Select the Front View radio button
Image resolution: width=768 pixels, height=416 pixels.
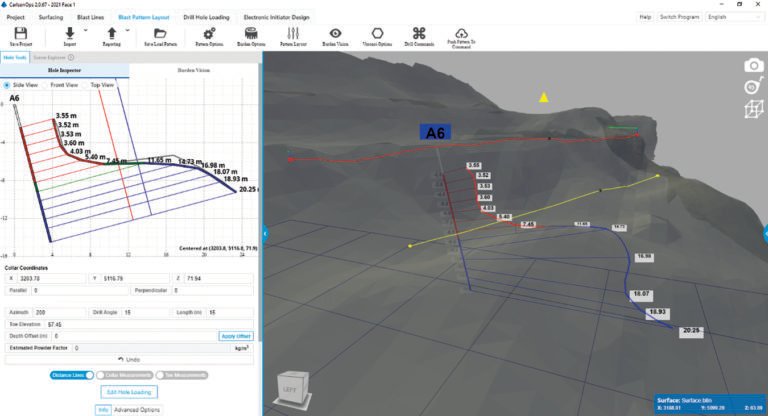point(45,85)
